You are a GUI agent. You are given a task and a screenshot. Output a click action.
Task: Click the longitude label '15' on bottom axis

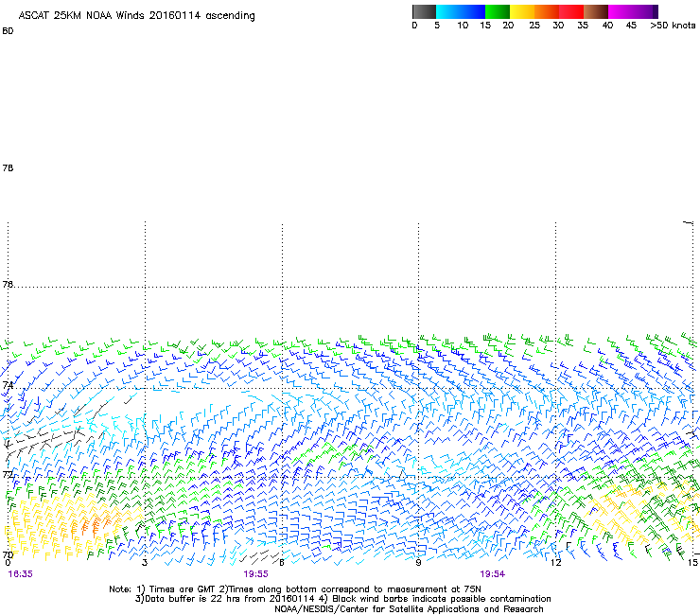pos(692,562)
